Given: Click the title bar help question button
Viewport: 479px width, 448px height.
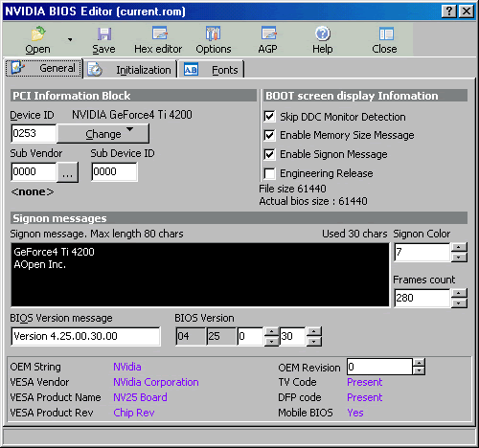Looking at the screenshot, I should (x=449, y=11).
